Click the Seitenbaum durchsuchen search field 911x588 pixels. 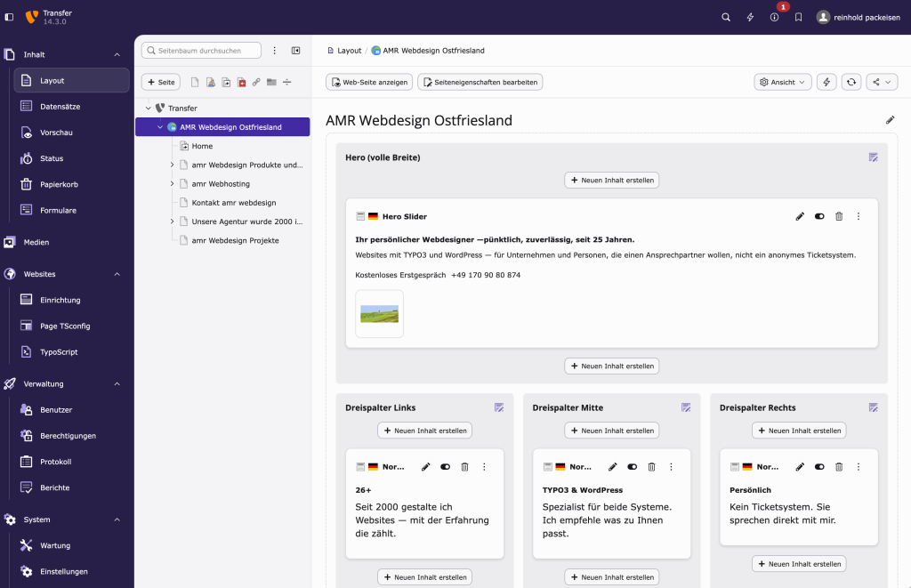200,51
